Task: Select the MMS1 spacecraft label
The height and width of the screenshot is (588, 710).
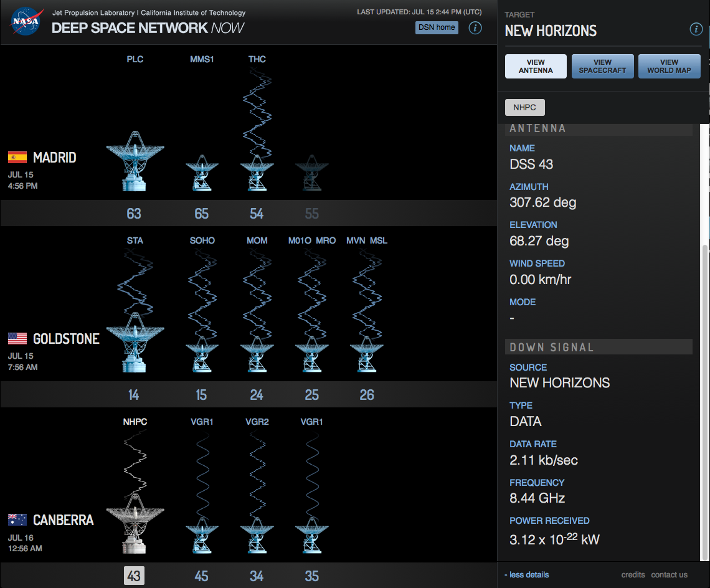Action: (x=202, y=59)
